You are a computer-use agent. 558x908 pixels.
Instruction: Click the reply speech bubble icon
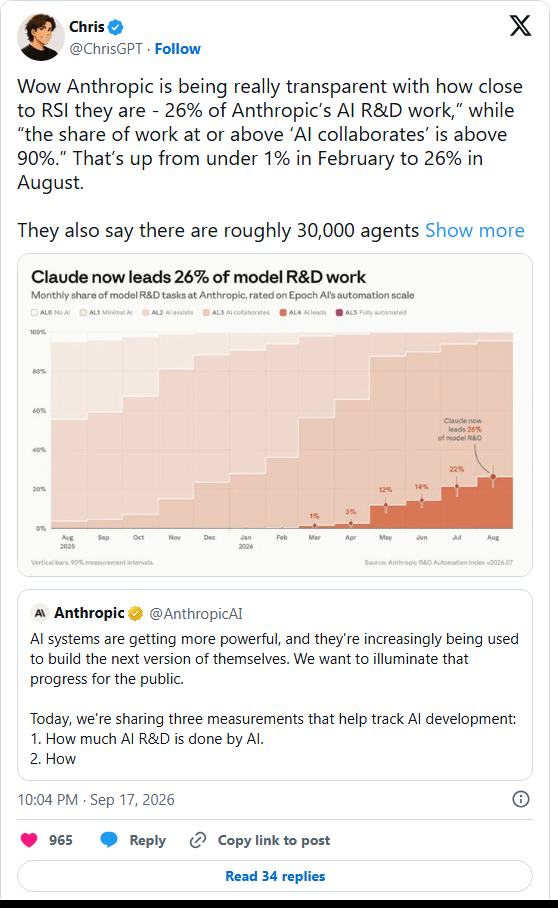pos(109,840)
